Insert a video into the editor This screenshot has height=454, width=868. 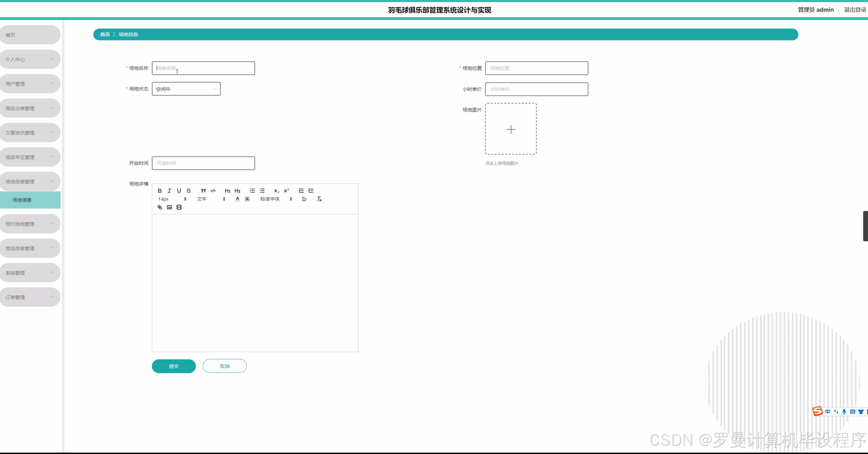point(179,207)
